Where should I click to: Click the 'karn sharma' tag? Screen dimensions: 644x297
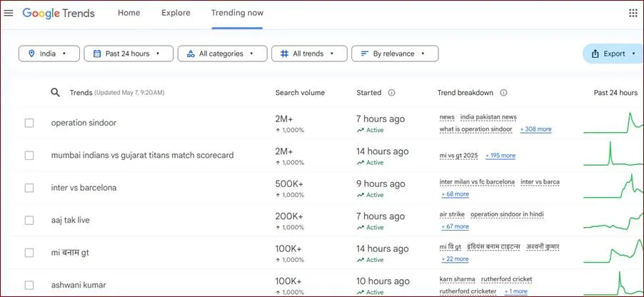[x=457, y=279]
